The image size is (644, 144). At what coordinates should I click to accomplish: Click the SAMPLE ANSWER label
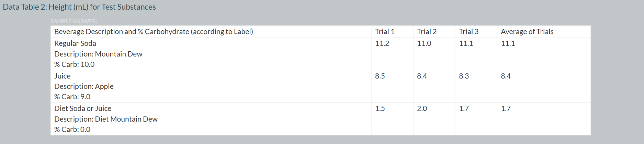point(74,21)
